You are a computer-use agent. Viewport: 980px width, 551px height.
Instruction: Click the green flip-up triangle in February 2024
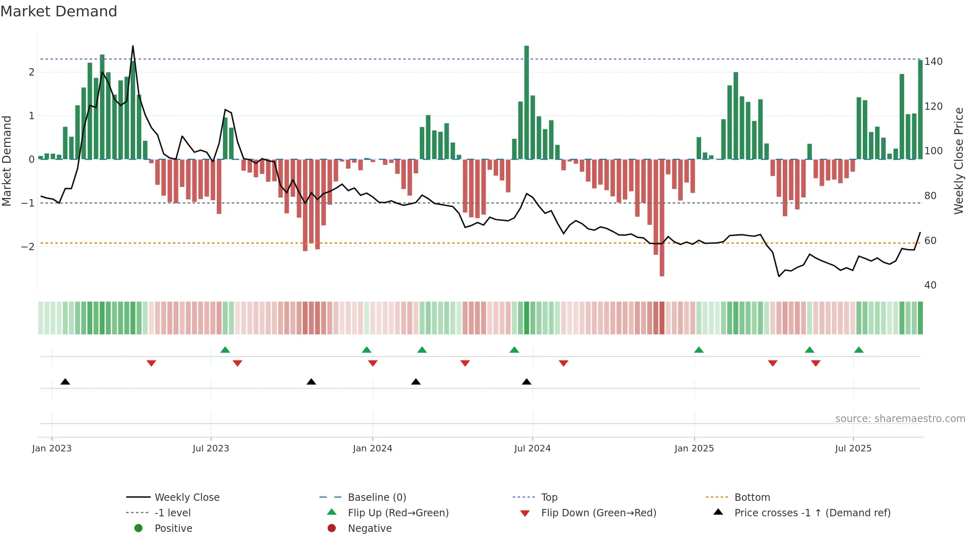(x=422, y=350)
